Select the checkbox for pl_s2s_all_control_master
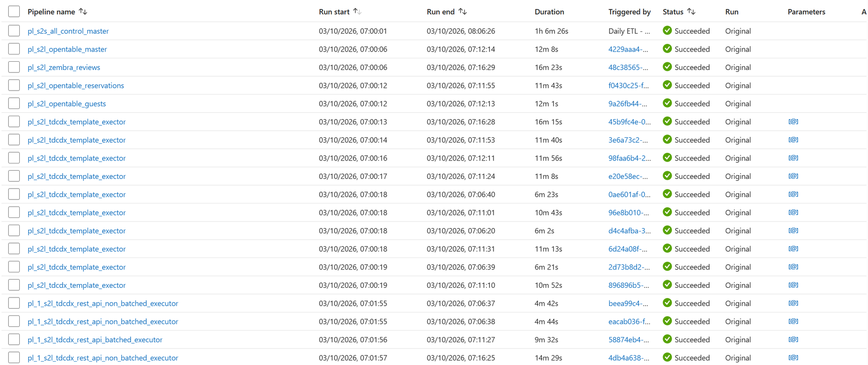The height and width of the screenshot is (365, 868). click(14, 31)
